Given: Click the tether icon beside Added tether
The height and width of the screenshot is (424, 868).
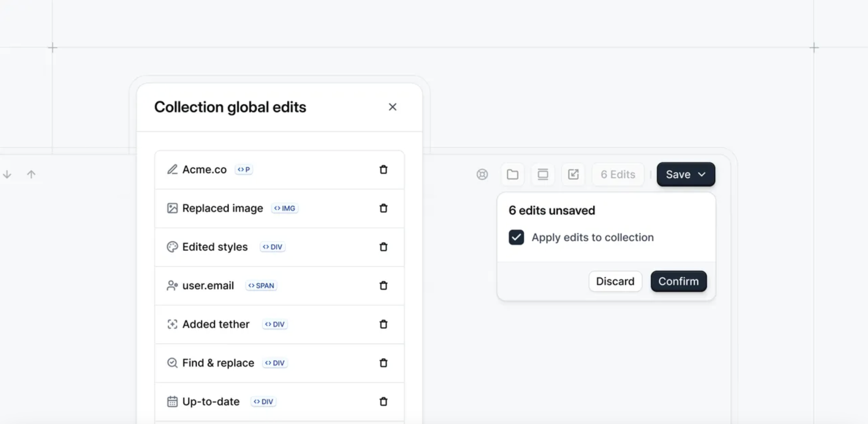Looking at the screenshot, I should pos(172,324).
